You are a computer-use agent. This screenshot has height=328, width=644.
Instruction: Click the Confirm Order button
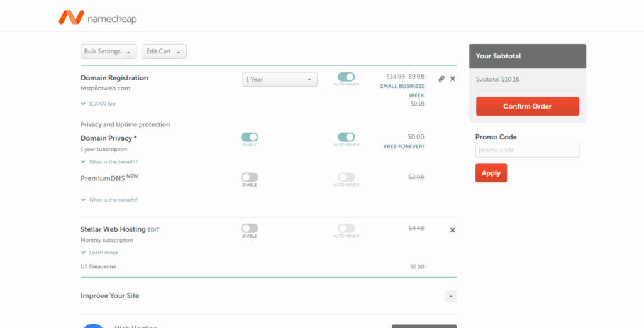(x=527, y=106)
